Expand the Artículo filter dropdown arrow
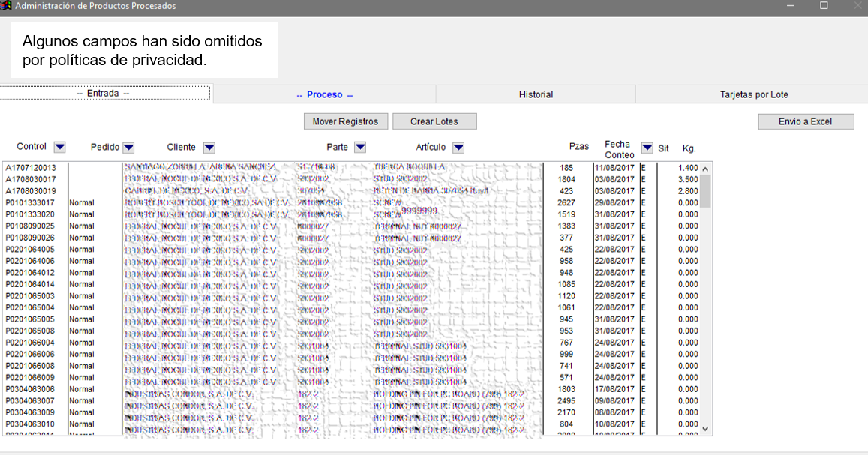This screenshot has height=455, width=868. 458,148
